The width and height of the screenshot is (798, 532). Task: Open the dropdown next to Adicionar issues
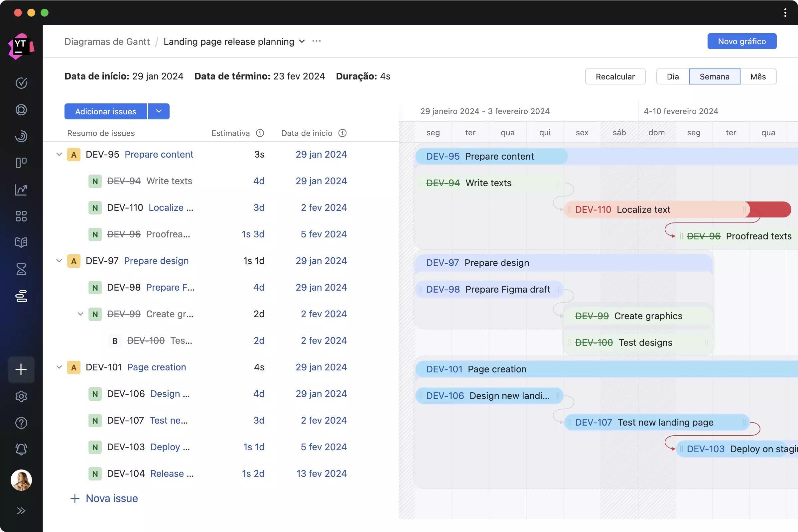159,111
